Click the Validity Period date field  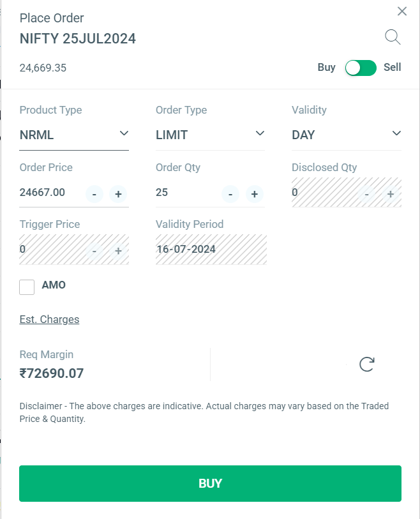coord(211,249)
